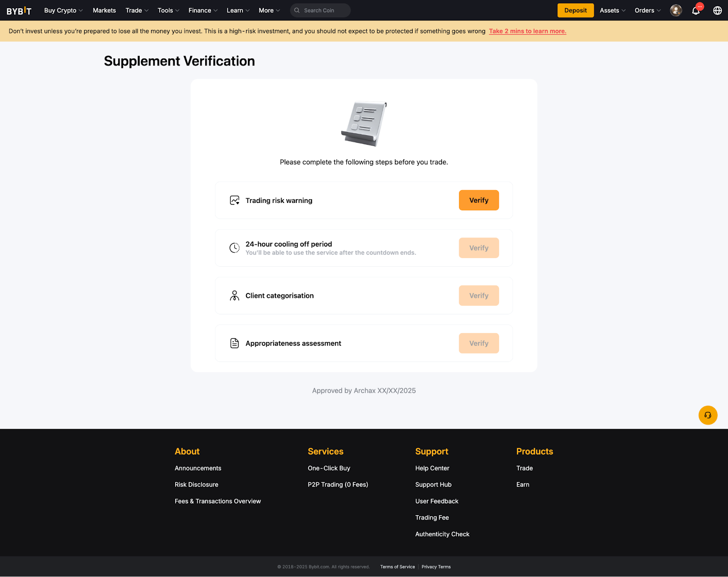
Task: Click the Appropriateness assessment document icon
Action: (234, 343)
